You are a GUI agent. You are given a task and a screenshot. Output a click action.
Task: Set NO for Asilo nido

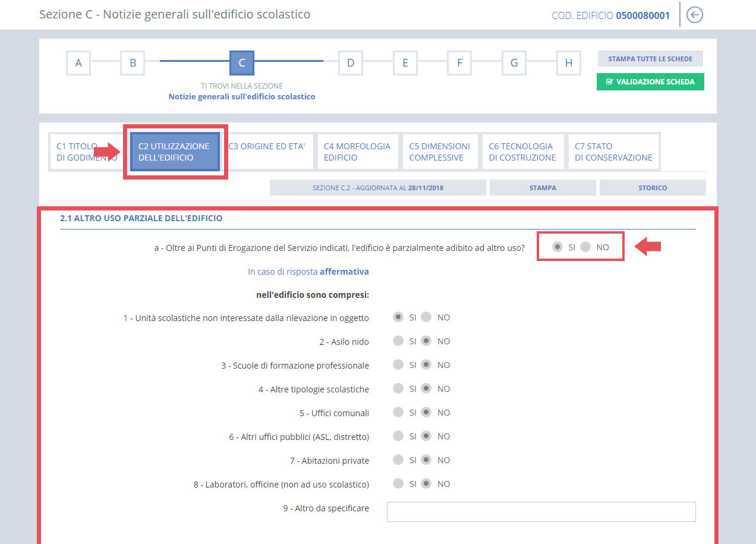426,341
